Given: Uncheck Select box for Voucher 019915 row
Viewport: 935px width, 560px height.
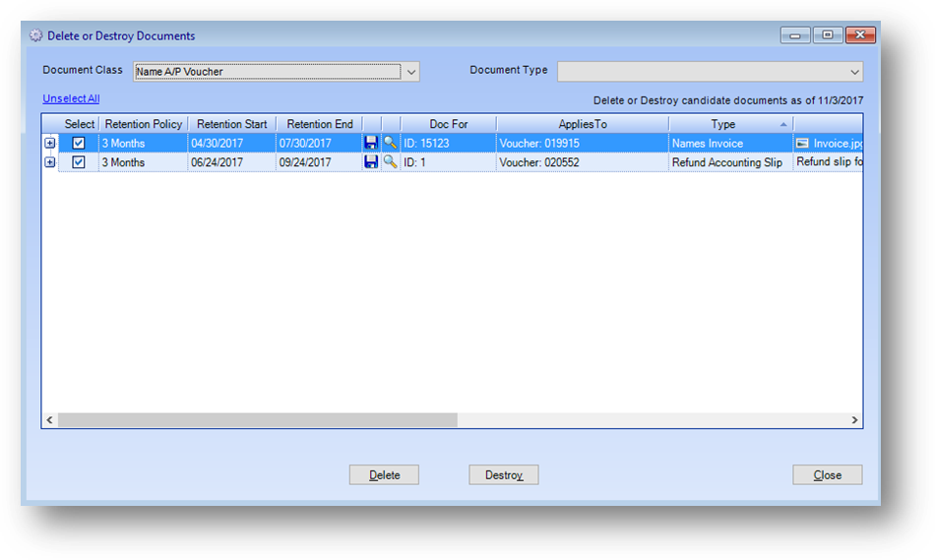Looking at the screenshot, I should point(79,143).
